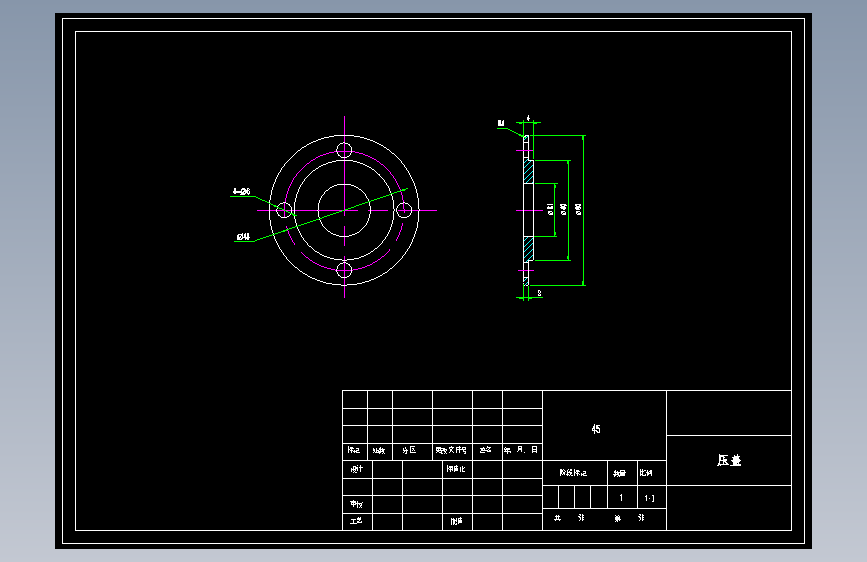Select the 年 月 日 header cell
Image resolution: width=867 pixels, height=562 pixels.
pyautogui.click(x=522, y=451)
